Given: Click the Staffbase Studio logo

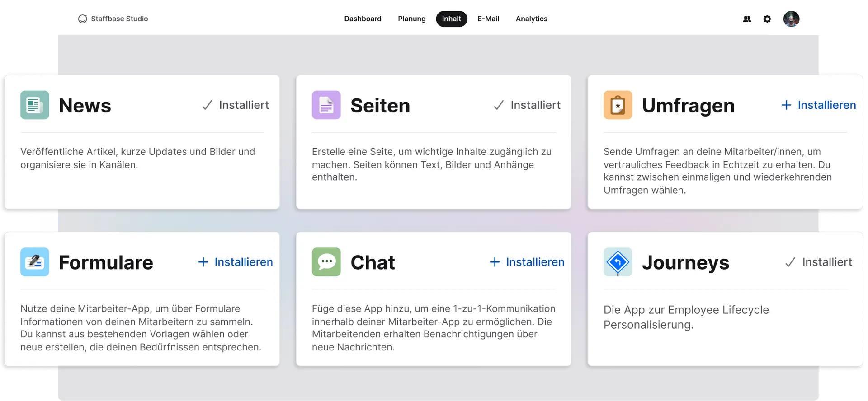Looking at the screenshot, I should (x=113, y=19).
